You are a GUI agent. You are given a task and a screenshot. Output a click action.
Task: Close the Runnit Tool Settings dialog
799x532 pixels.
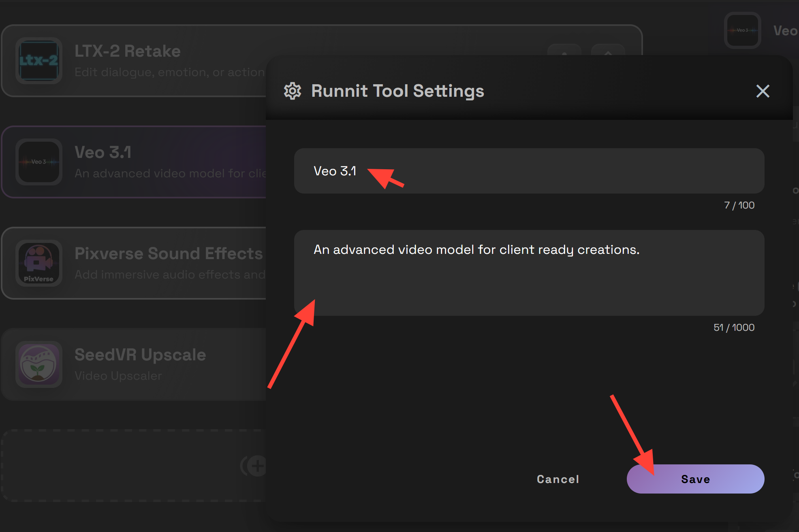point(763,91)
